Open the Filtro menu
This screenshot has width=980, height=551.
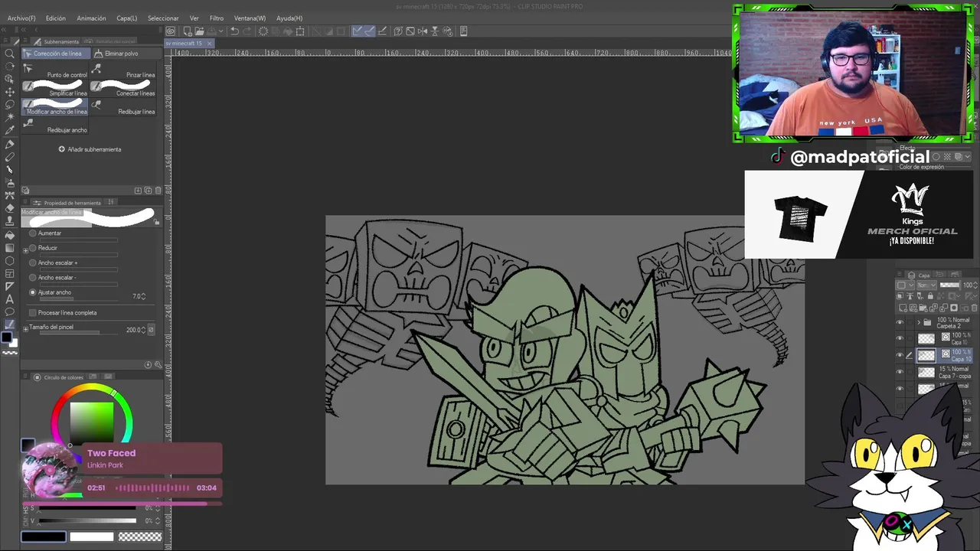click(x=217, y=18)
